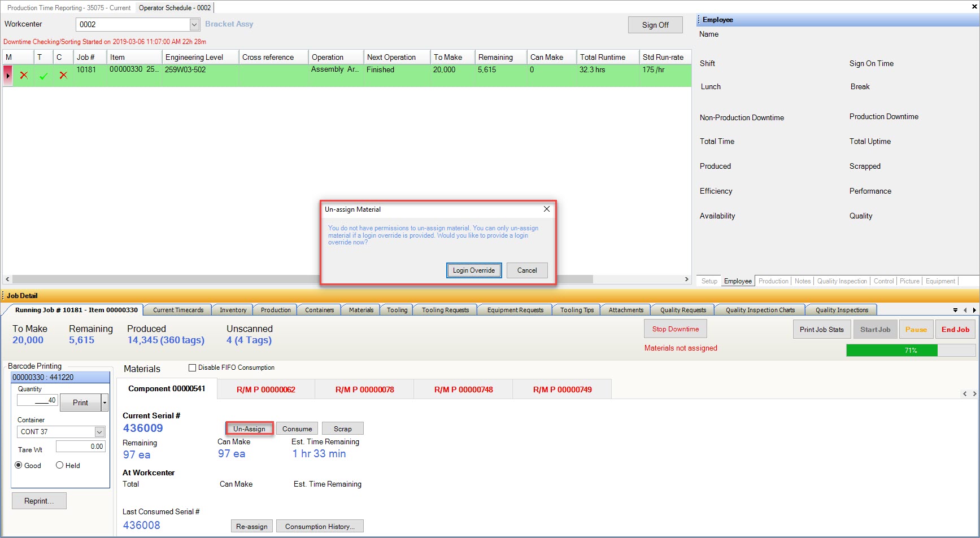Select the Component 00000541 tab
Image resolution: width=980 pixels, height=538 pixels.
click(167, 388)
